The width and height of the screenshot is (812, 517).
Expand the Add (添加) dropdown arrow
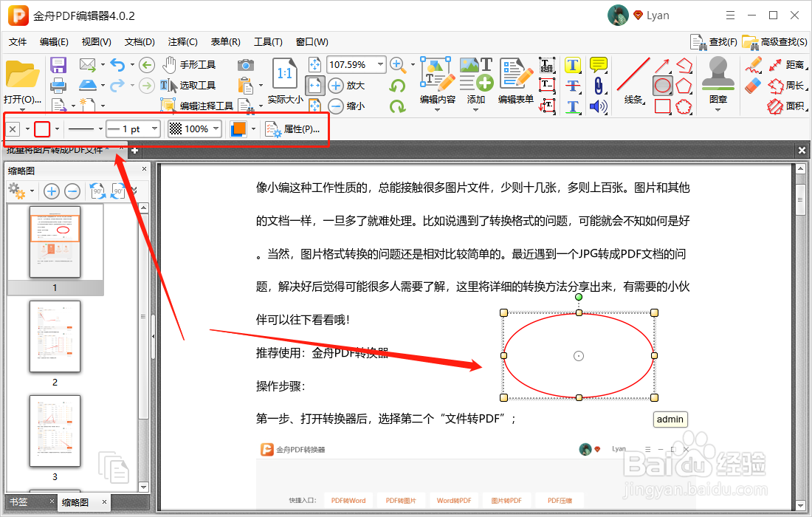pyautogui.click(x=475, y=109)
